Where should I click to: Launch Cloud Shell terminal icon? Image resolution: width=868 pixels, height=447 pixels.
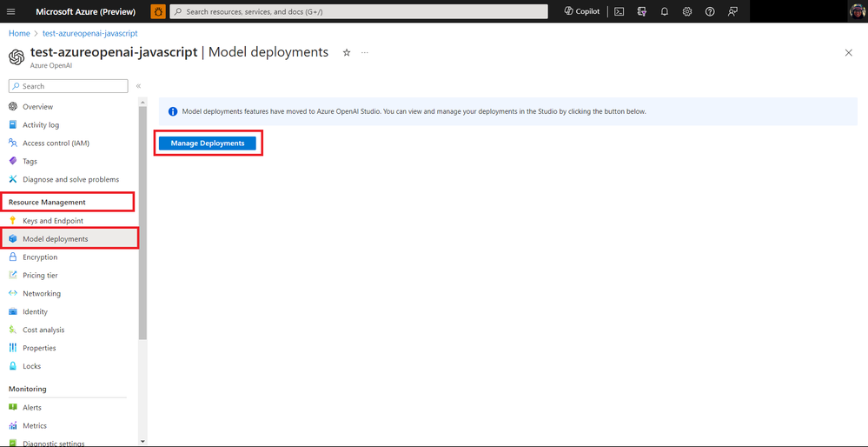point(620,11)
